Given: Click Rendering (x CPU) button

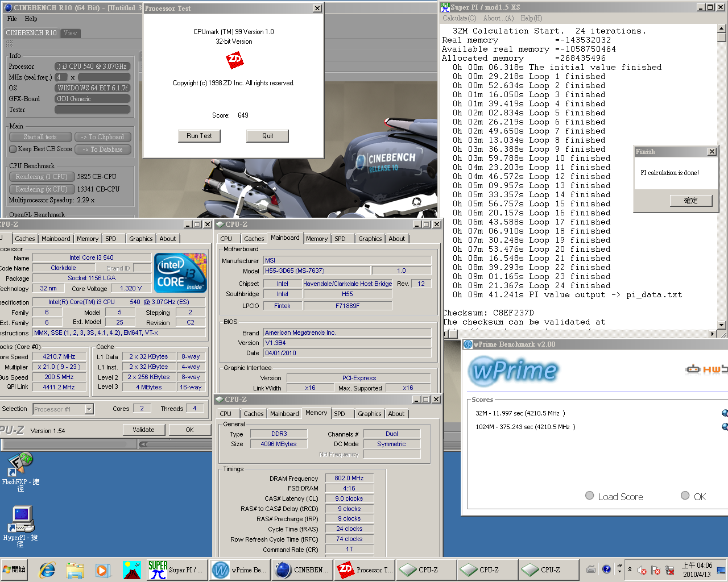Looking at the screenshot, I should pos(42,189).
